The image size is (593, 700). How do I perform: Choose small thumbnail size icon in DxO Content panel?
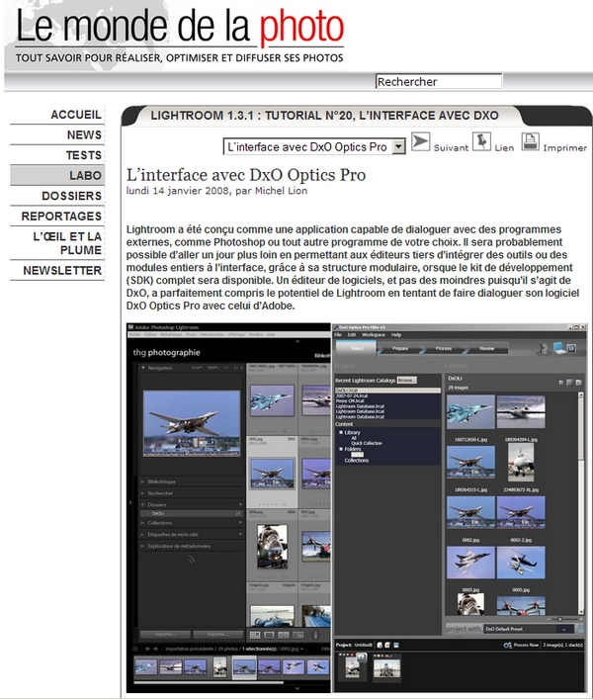(x=560, y=383)
